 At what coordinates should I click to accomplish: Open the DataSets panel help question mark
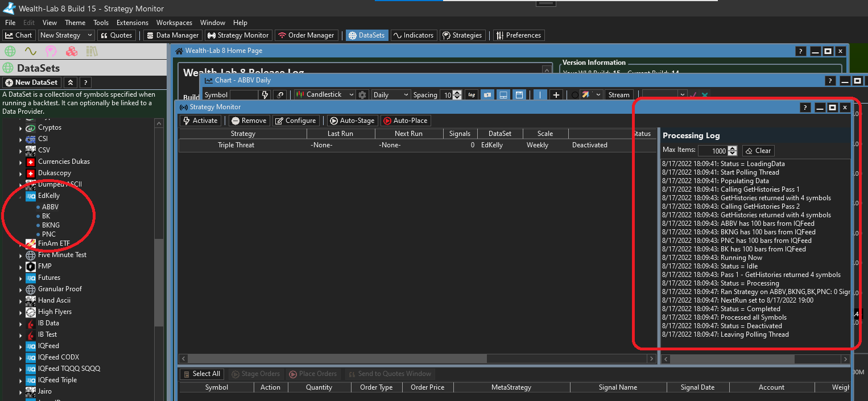[x=85, y=82]
